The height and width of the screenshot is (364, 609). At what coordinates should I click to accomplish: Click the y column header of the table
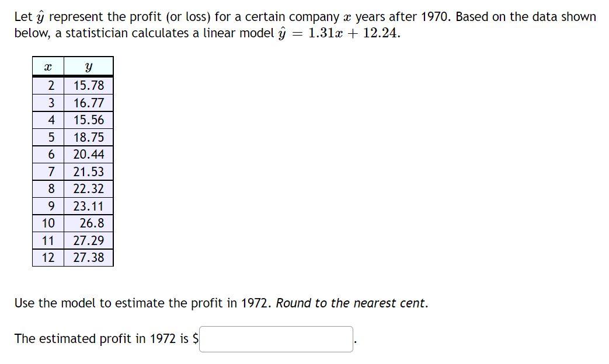coord(88,66)
